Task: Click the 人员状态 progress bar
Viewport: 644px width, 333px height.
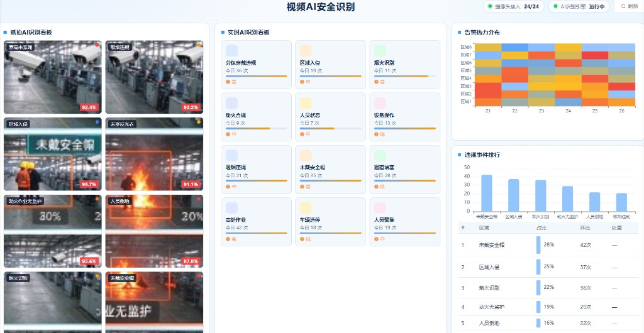Action: pyautogui.click(x=331, y=128)
